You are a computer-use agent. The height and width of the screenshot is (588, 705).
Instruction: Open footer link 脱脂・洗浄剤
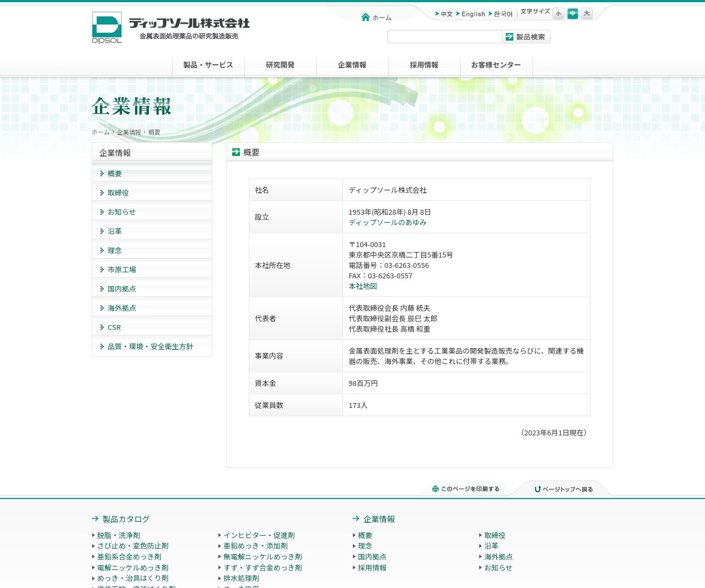point(118,535)
